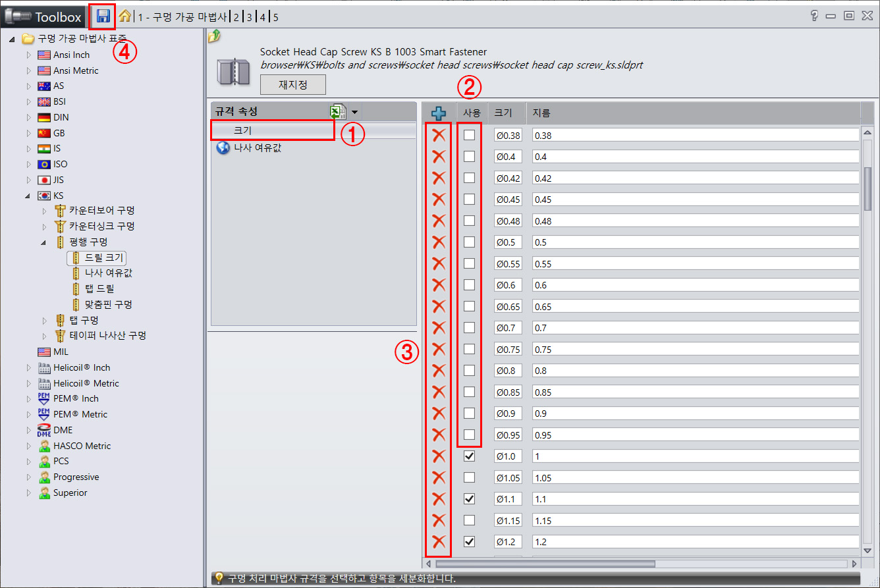Uncheck the Ø1.1 size checkbox
This screenshot has height=588, width=880.
(x=469, y=498)
